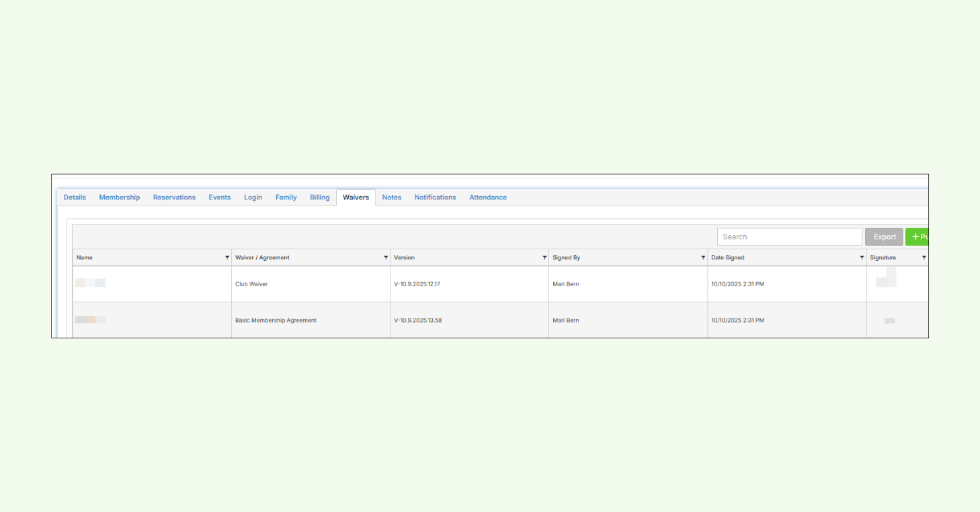Switch to the Notifications tab
The height and width of the screenshot is (512, 980).
coord(435,197)
